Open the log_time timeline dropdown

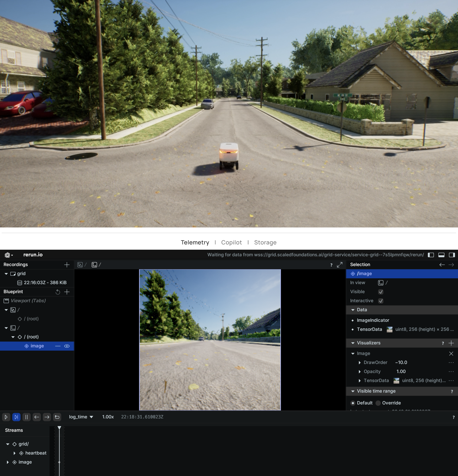point(81,417)
